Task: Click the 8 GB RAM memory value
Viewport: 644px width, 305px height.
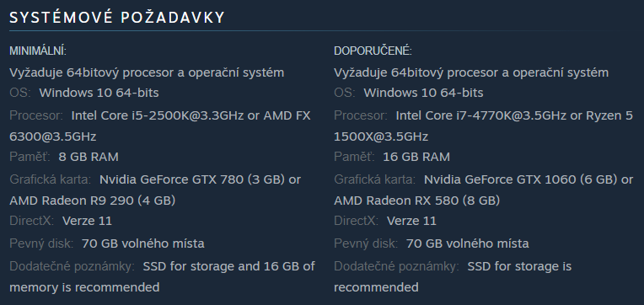Action: (x=89, y=157)
